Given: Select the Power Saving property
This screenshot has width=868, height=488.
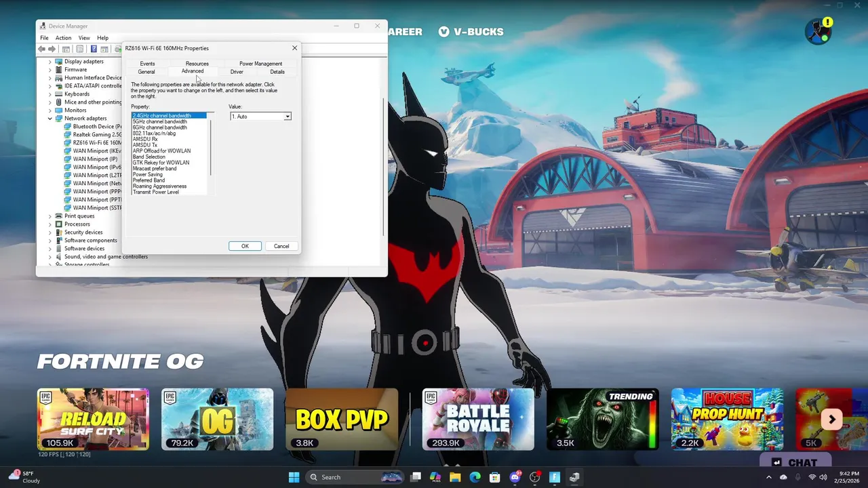Looking at the screenshot, I should [148, 174].
